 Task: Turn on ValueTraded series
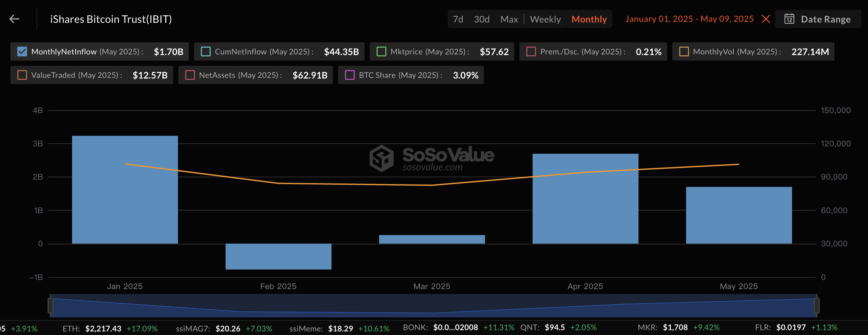(22, 75)
